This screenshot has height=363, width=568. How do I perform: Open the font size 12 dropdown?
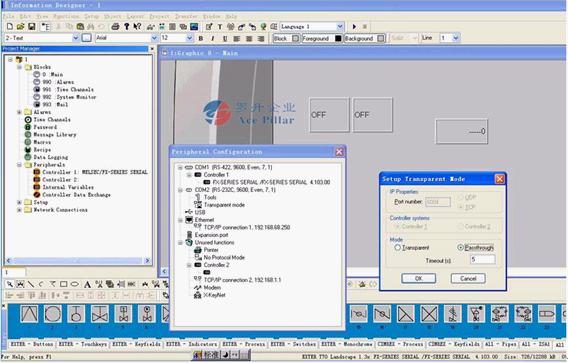pos(189,38)
